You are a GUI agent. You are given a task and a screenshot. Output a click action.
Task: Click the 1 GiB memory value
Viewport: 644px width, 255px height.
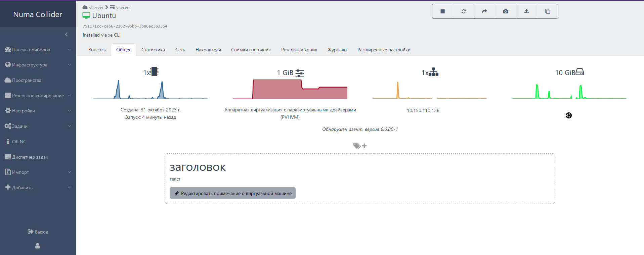point(285,73)
